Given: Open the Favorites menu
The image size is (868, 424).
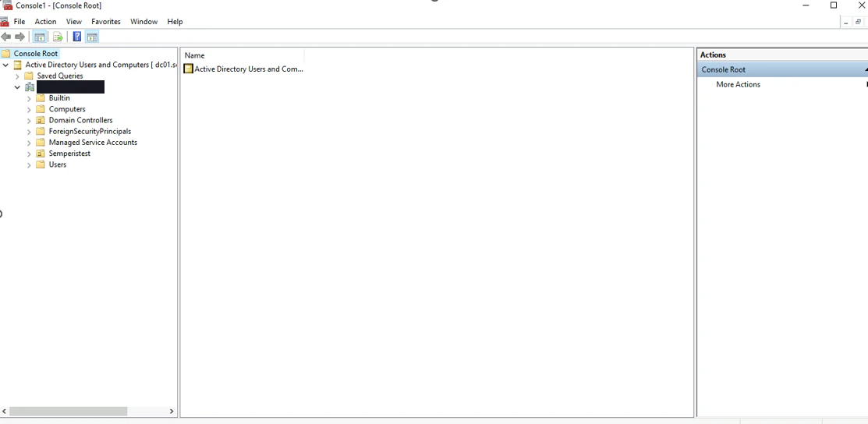Looking at the screenshot, I should pyautogui.click(x=106, y=22).
